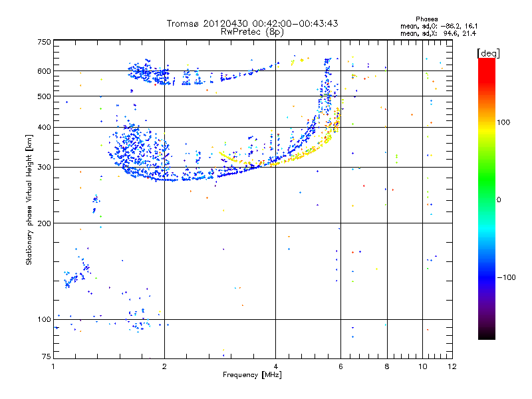The image size is (532, 399).
Task: Click the y-axis tick label '75'
Action: 47,356
